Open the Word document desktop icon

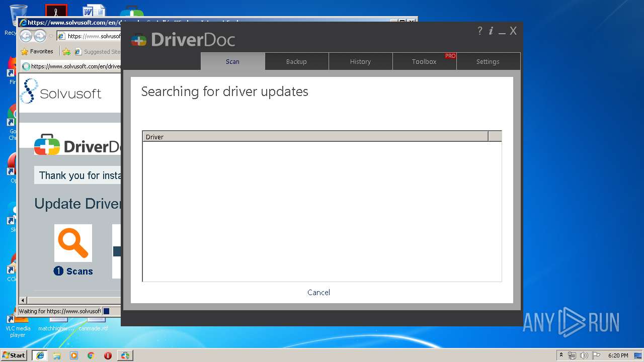coord(95,11)
